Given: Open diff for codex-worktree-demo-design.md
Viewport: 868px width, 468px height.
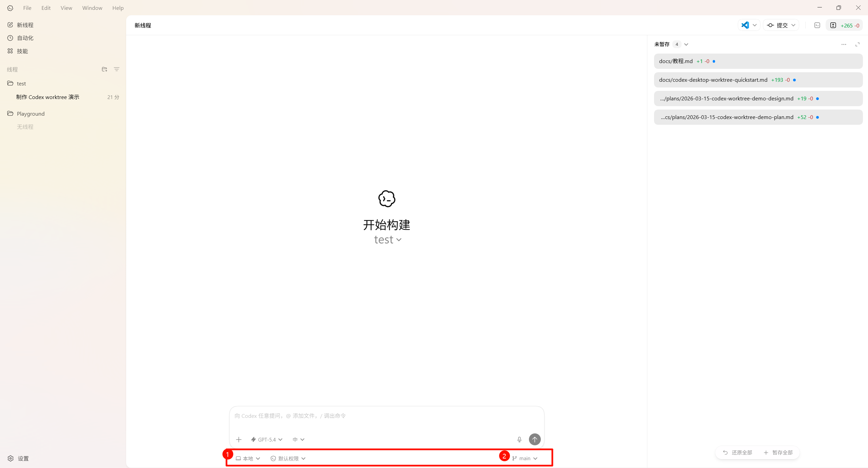Looking at the screenshot, I should coord(758,99).
